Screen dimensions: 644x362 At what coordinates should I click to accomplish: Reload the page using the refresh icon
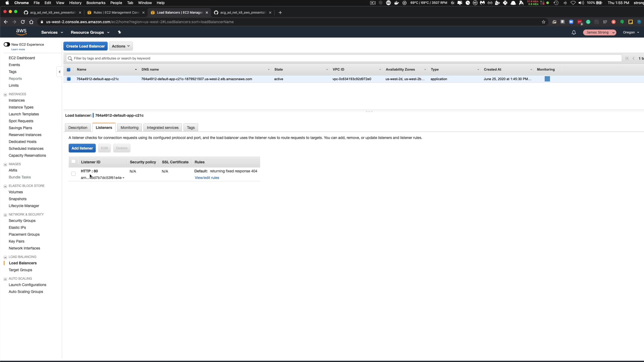coord(23,22)
